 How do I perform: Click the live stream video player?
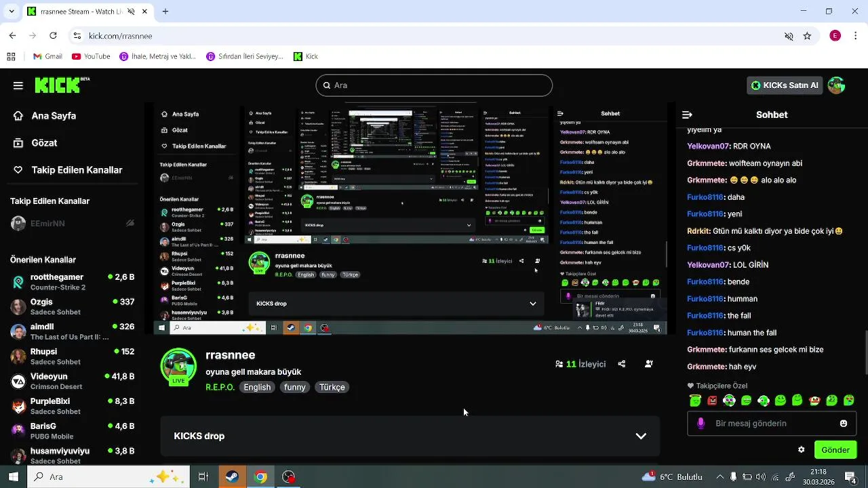coord(410,218)
